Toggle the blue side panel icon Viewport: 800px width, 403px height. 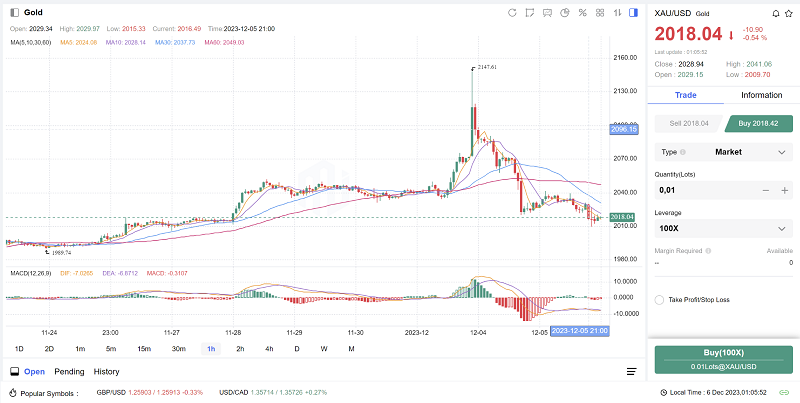633,13
